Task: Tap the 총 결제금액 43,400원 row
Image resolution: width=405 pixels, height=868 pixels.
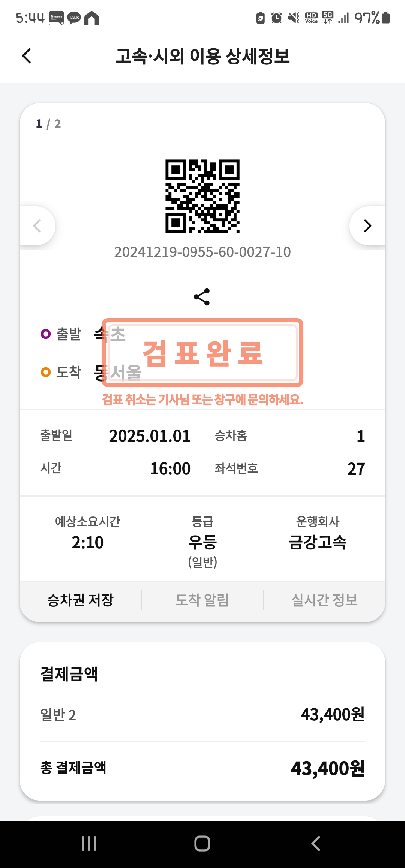Action: click(202, 768)
